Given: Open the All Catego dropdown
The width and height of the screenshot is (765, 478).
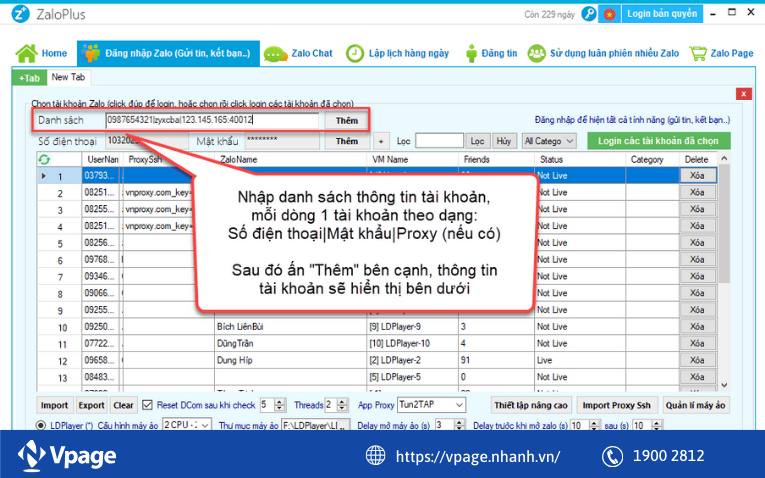Looking at the screenshot, I should click(549, 141).
